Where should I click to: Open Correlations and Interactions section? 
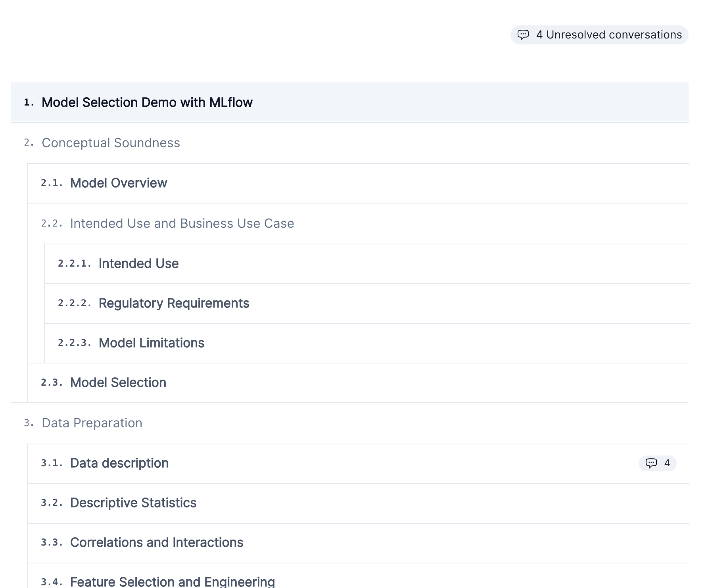(157, 542)
